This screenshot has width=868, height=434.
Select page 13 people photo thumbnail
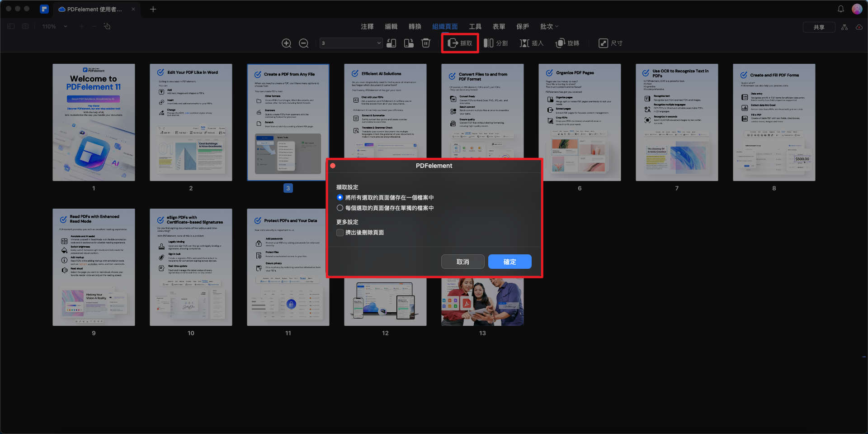pyautogui.click(x=482, y=302)
